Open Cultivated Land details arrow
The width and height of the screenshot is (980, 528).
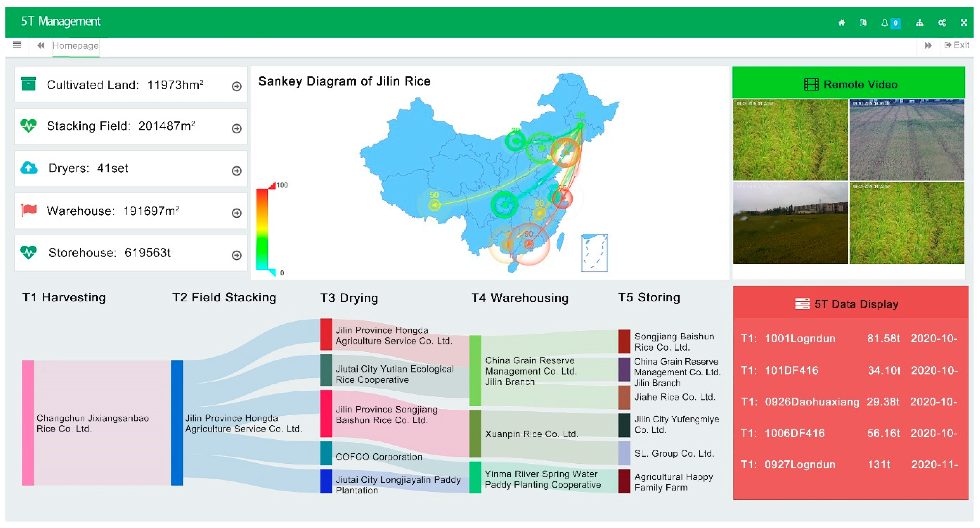point(237,86)
